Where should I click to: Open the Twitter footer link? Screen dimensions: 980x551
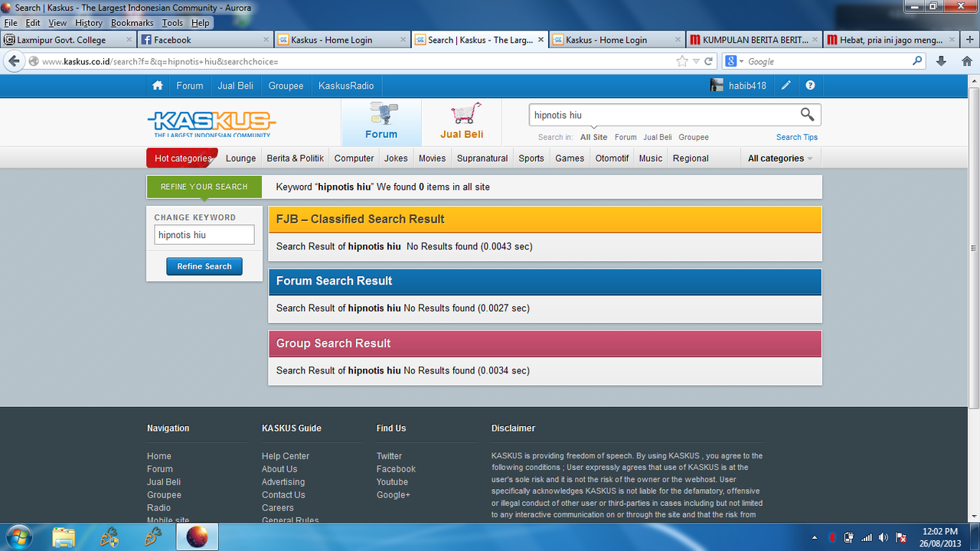(389, 456)
